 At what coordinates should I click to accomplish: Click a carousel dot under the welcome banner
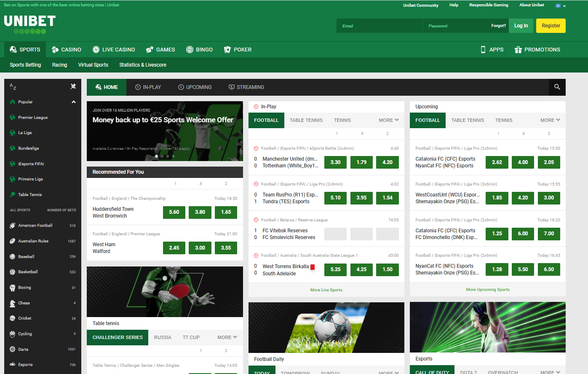pyautogui.click(x=156, y=156)
